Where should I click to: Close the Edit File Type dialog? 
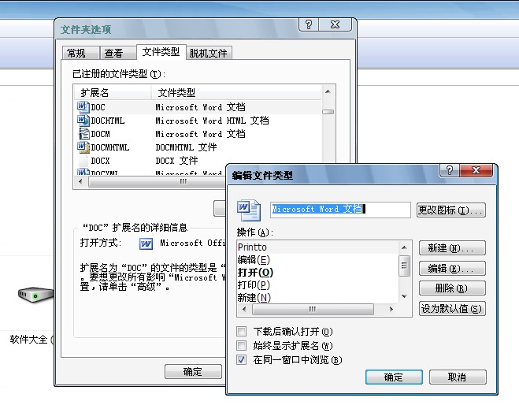coord(476,170)
